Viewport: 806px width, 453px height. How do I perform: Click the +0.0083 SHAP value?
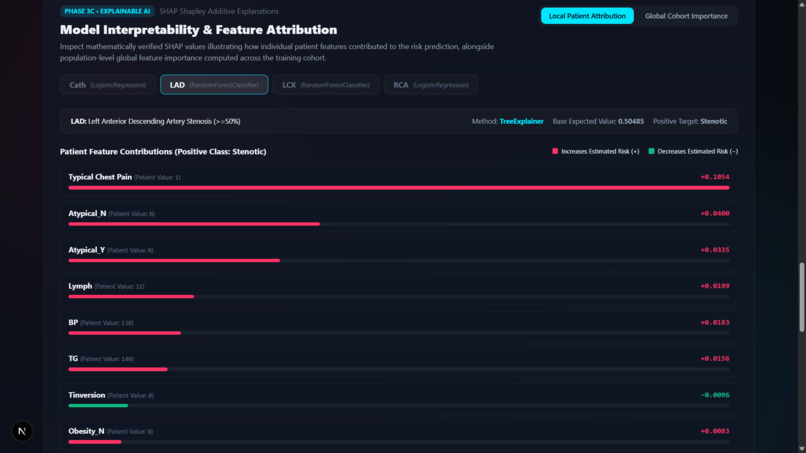[715, 431]
